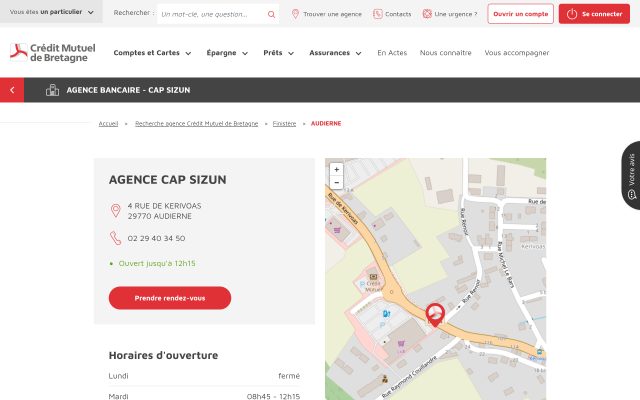This screenshot has width=640, height=400.
Task: Click the Crédit Mutuel bank icon on the map
Action: coord(373,277)
